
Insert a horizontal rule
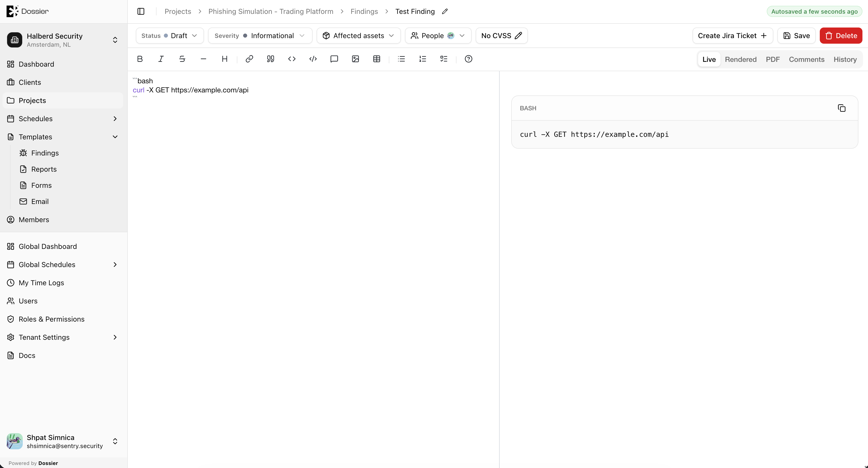pos(203,59)
